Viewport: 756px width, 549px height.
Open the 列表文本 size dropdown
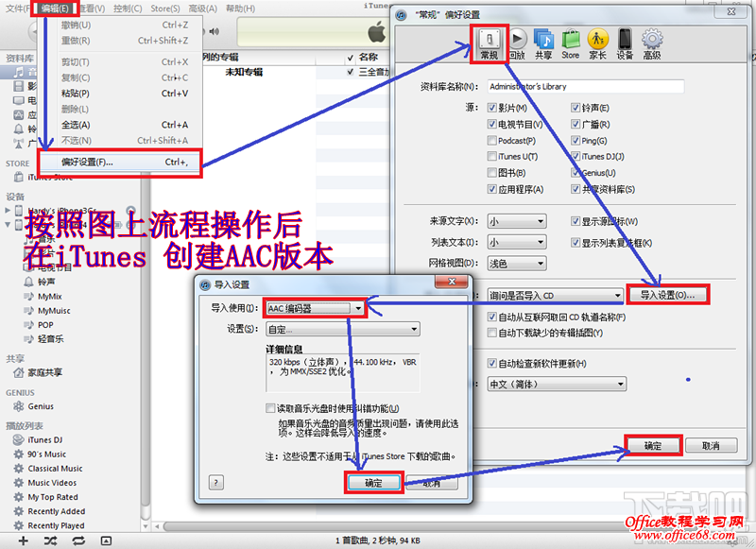point(517,242)
